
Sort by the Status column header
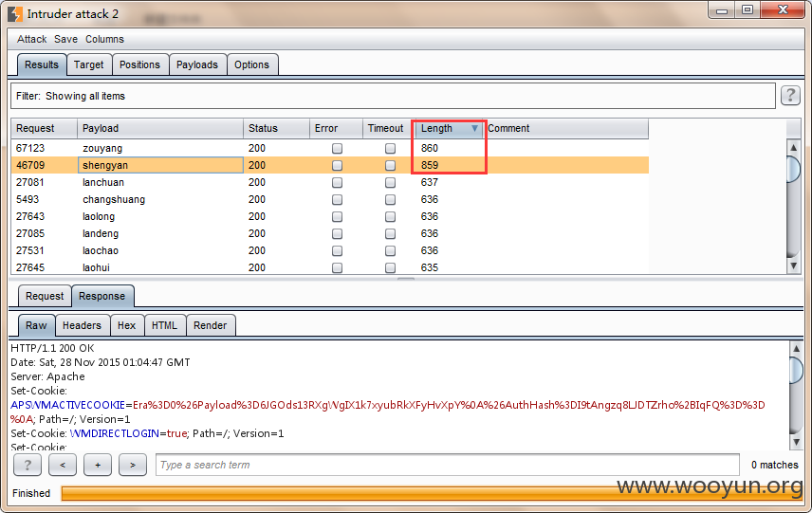pos(276,128)
